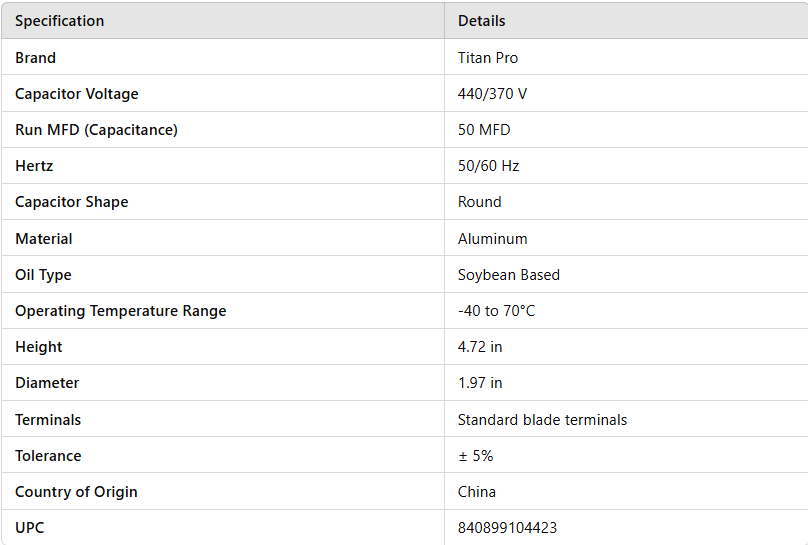Select the 50 MFD value cell
808x545 pixels.
pos(484,130)
